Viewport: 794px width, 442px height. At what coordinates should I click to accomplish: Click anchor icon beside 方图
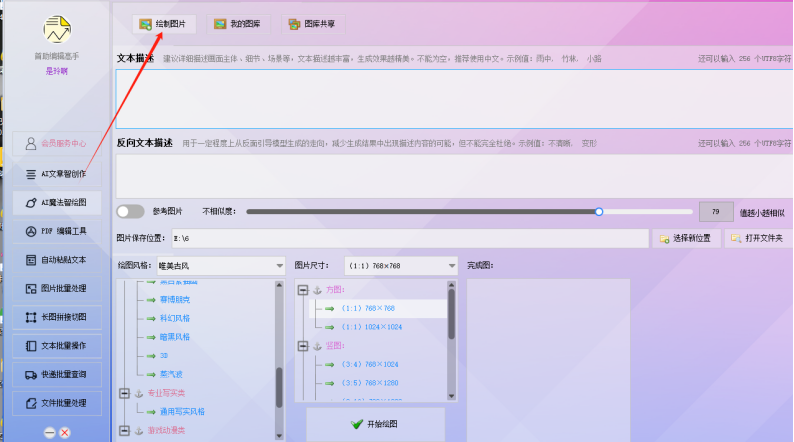[317, 290]
